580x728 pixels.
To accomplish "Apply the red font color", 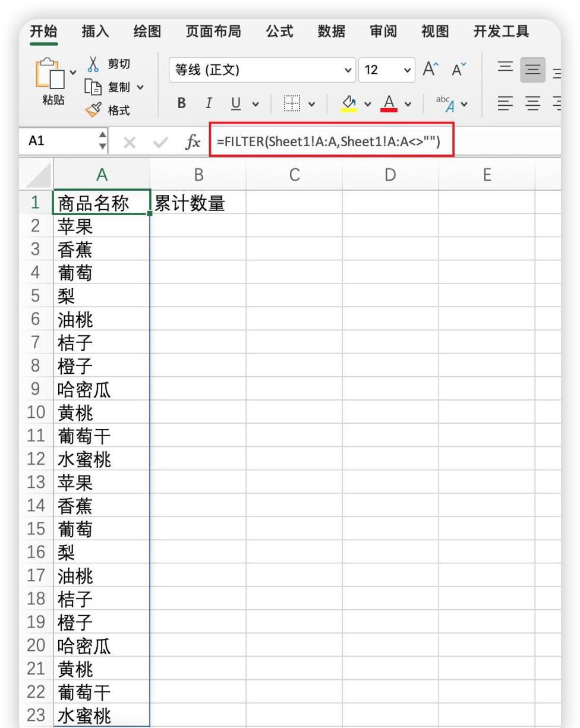I will coord(389,104).
